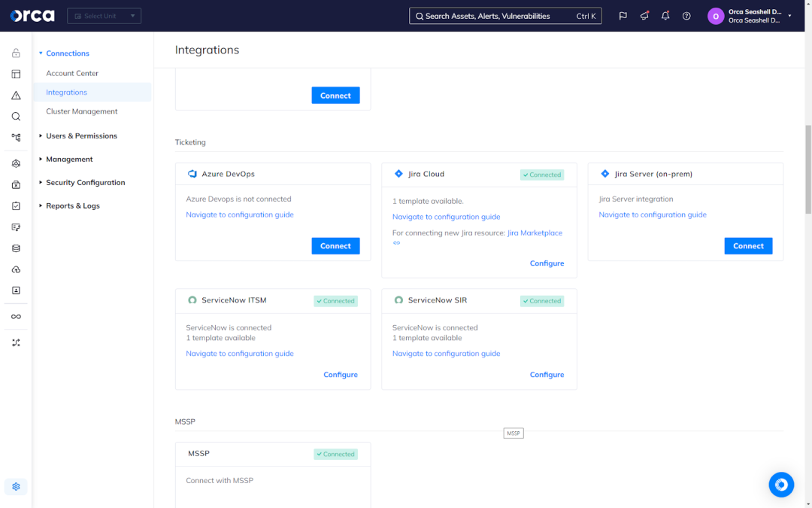This screenshot has height=508, width=812.
Task: Open the Select Unit dropdown
Action: [104, 16]
